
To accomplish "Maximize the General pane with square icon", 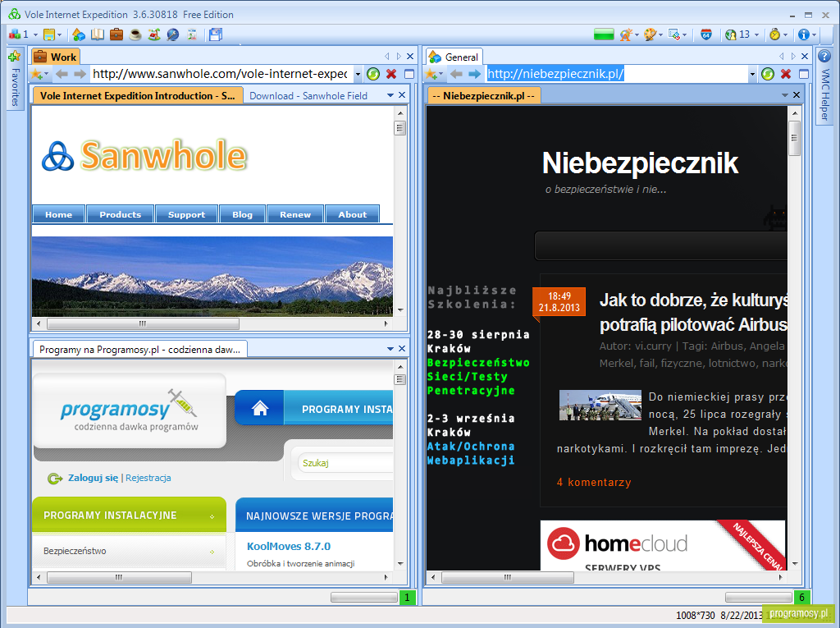I will click(x=804, y=74).
